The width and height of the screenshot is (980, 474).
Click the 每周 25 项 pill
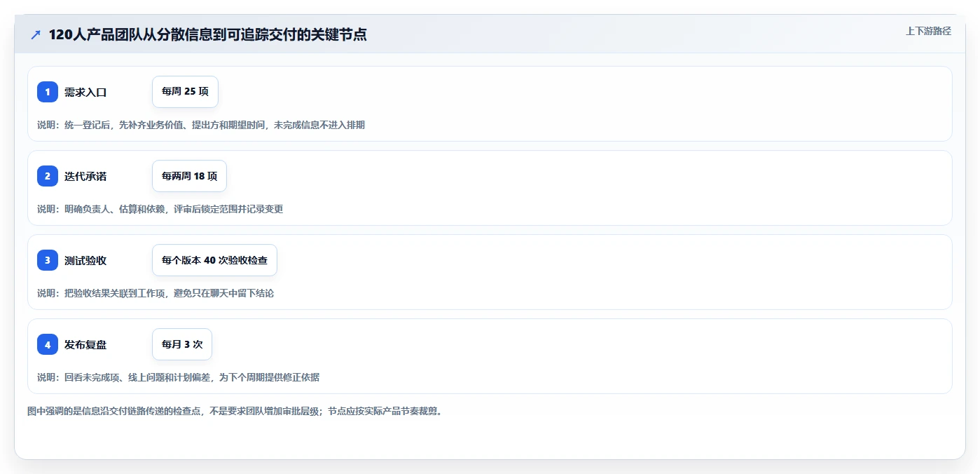pos(185,92)
